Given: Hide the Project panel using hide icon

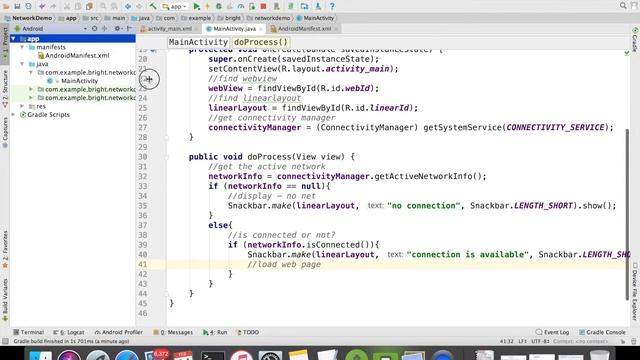Looking at the screenshot, I should click(x=129, y=29).
